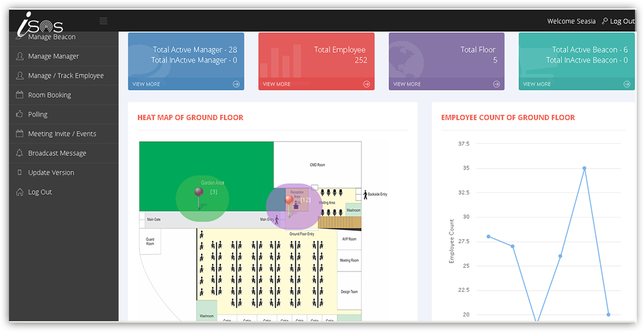The width and height of the screenshot is (644, 332).
Task: Click the Main Entry person icon
Action: click(x=277, y=220)
